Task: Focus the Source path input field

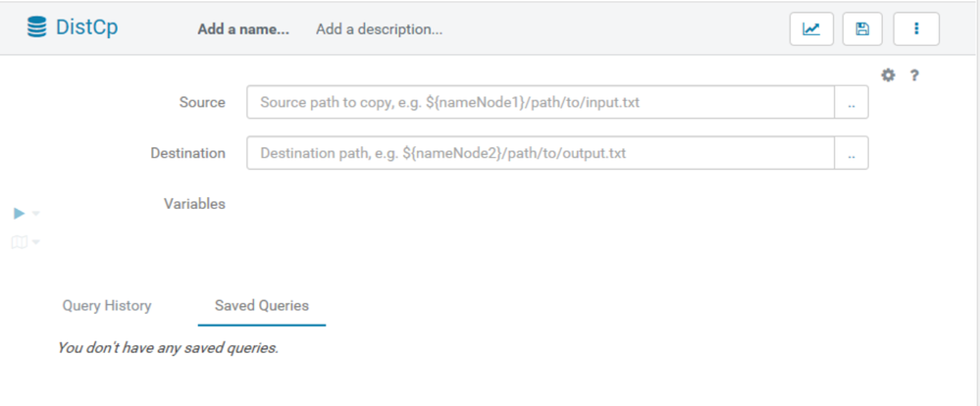Action: 541,102
